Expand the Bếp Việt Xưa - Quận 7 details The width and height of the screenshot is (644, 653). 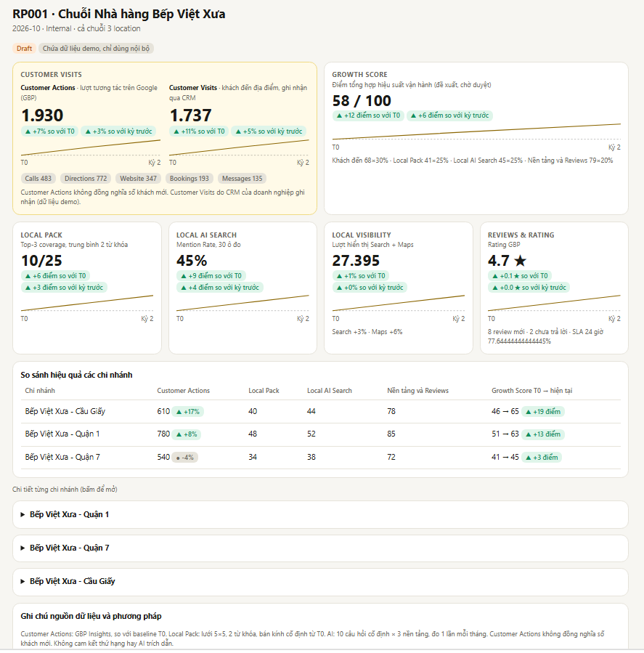(x=319, y=548)
